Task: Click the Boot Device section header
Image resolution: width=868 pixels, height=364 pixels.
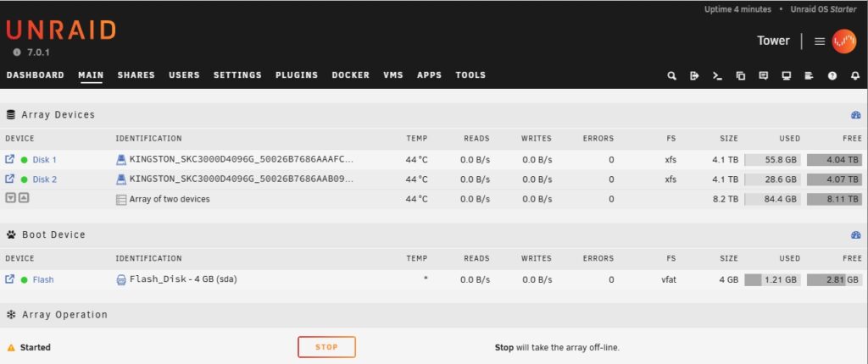Action: point(434,234)
